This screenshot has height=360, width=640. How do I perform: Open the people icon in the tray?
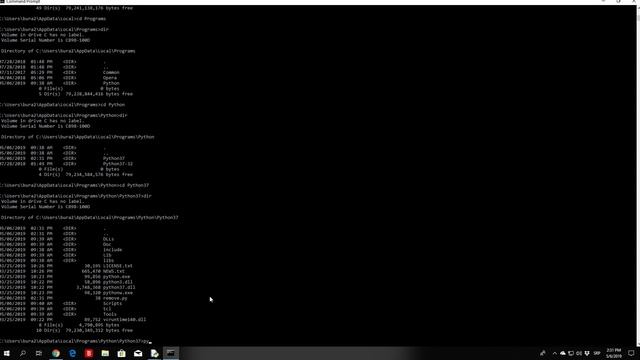click(x=542, y=353)
